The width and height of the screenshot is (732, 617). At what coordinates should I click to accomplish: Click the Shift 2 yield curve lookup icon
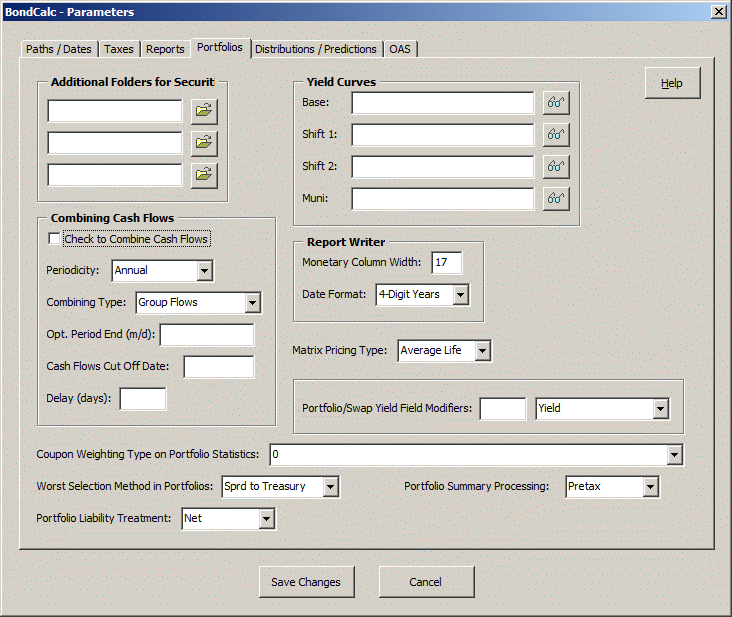(x=555, y=167)
